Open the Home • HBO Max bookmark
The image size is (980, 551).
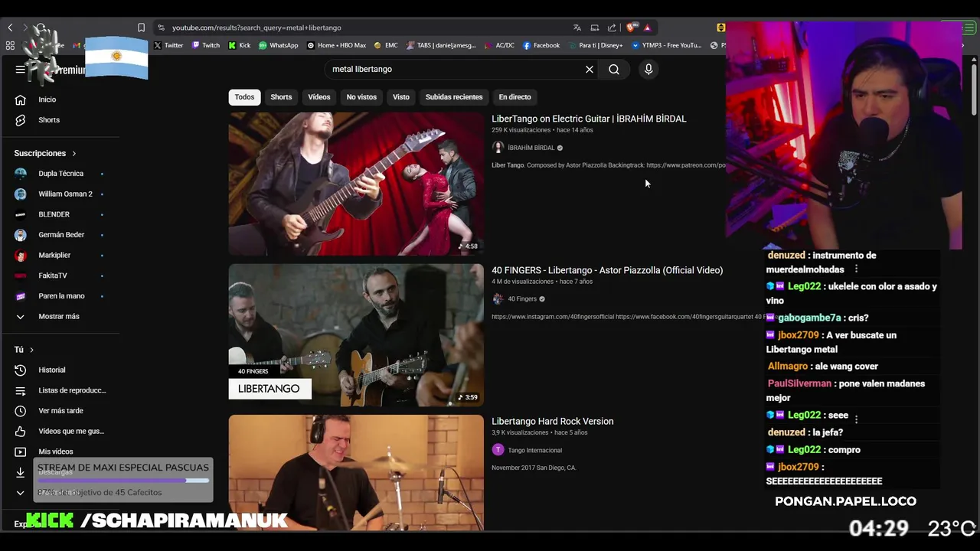[337, 45]
